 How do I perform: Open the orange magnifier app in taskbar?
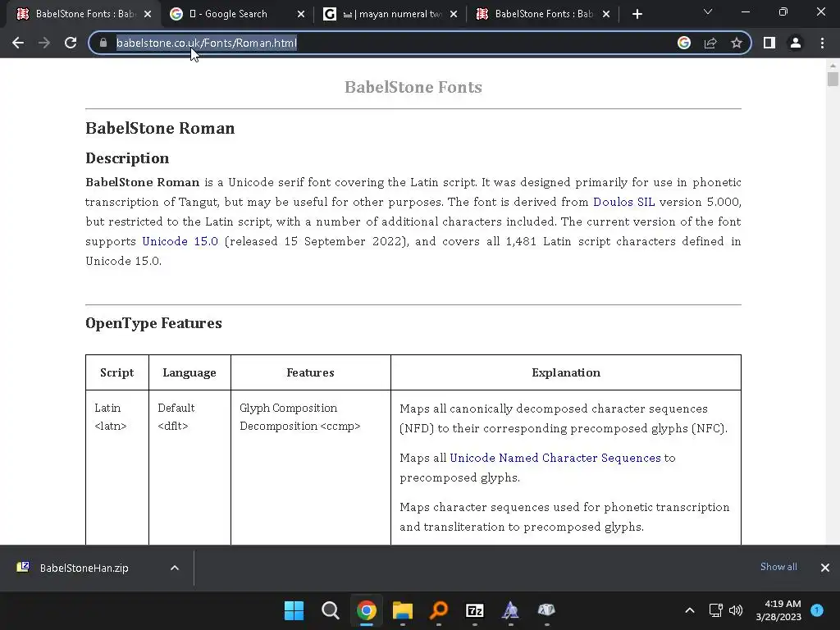[x=439, y=610]
